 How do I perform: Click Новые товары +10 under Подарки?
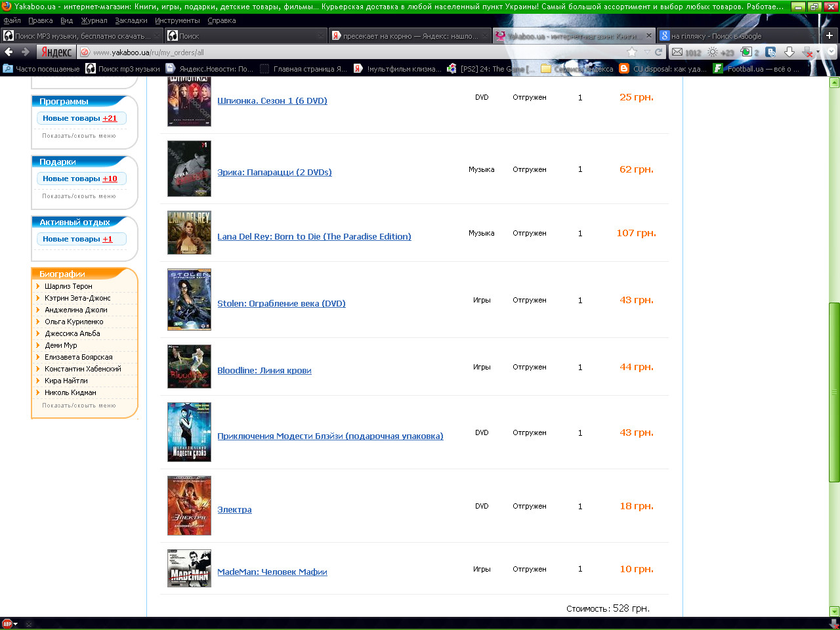coord(80,178)
